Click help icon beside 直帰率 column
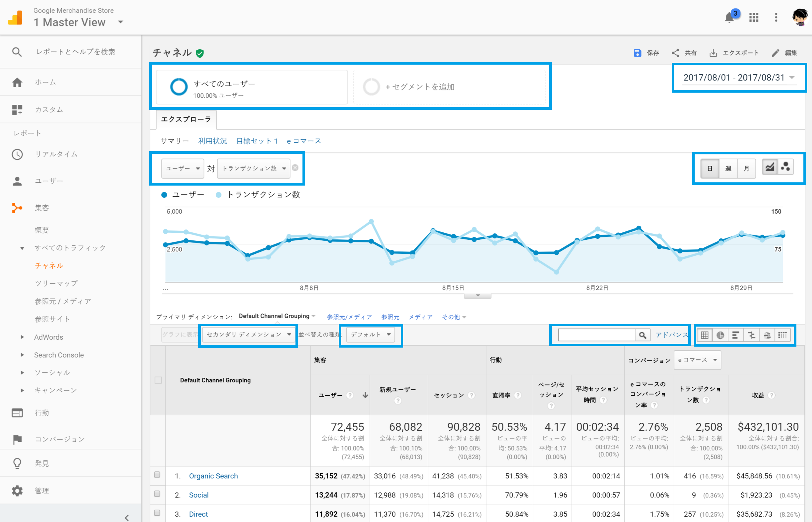Image resolution: width=812 pixels, height=522 pixels. pyautogui.click(x=517, y=395)
